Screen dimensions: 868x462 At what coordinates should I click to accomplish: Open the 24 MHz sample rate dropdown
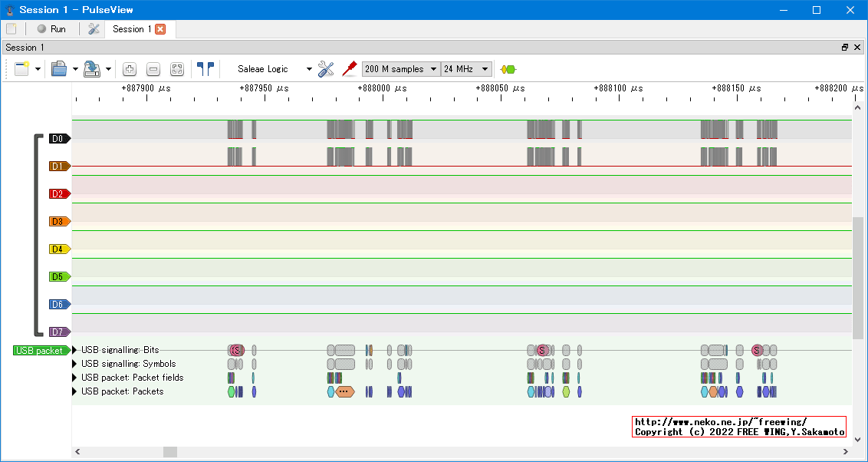click(x=465, y=69)
